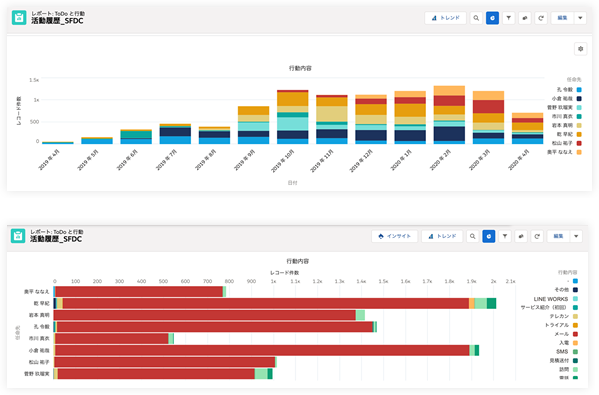
Task: Toggle the blue chart icon in upper report
Action: (492, 18)
